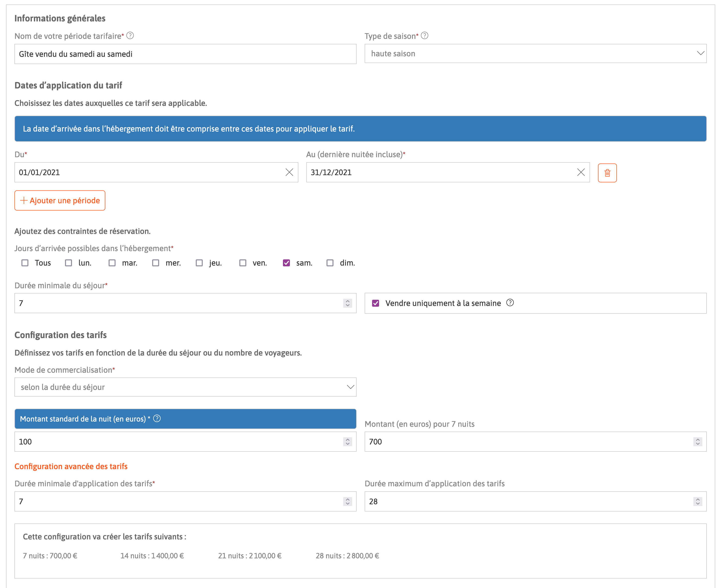Click Ajouter une période button
723x588 pixels.
click(x=60, y=201)
